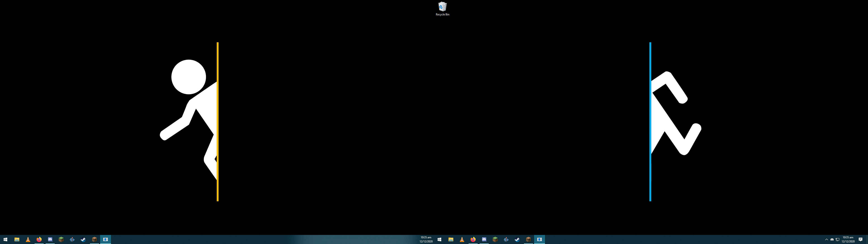Open Action Center notifications icon
The image size is (868, 244).
pyautogui.click(x=861, y=240)
